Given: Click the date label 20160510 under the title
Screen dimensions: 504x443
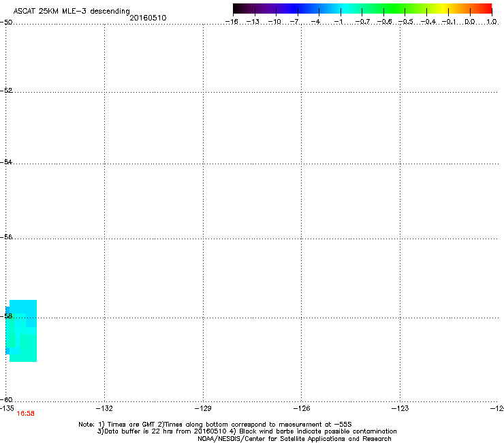Looking at the screenshot, I should point(148,18).
